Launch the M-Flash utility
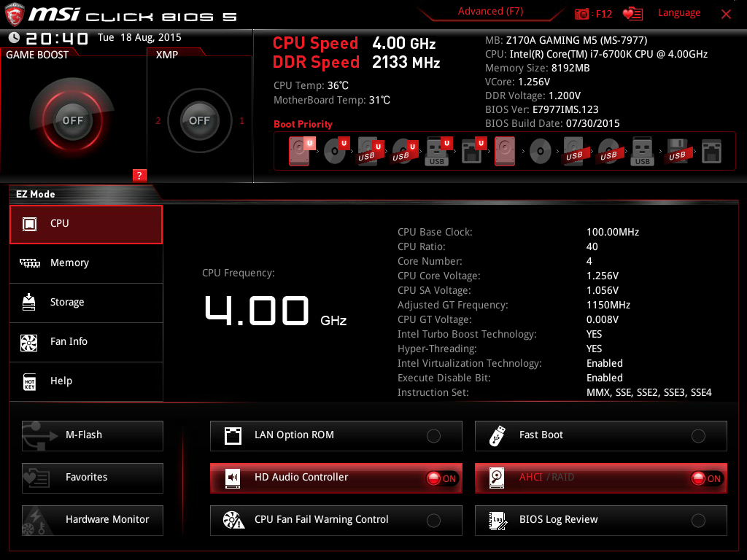 [x=93, y=436]
